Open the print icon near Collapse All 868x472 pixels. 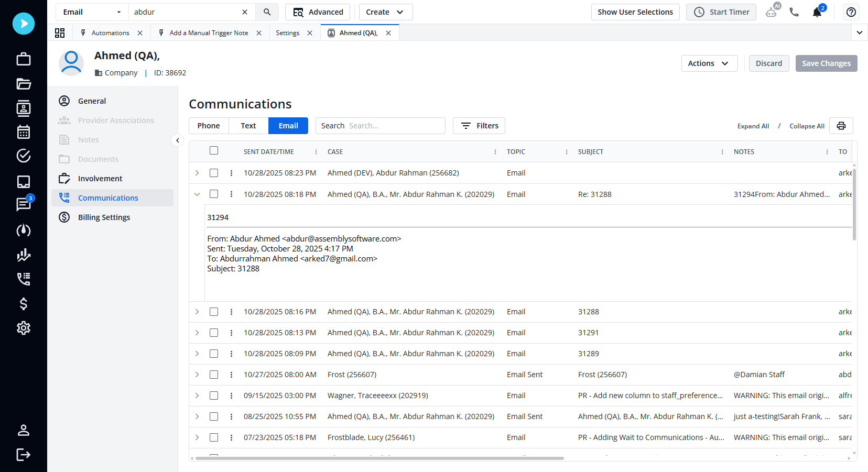[841, 126]
